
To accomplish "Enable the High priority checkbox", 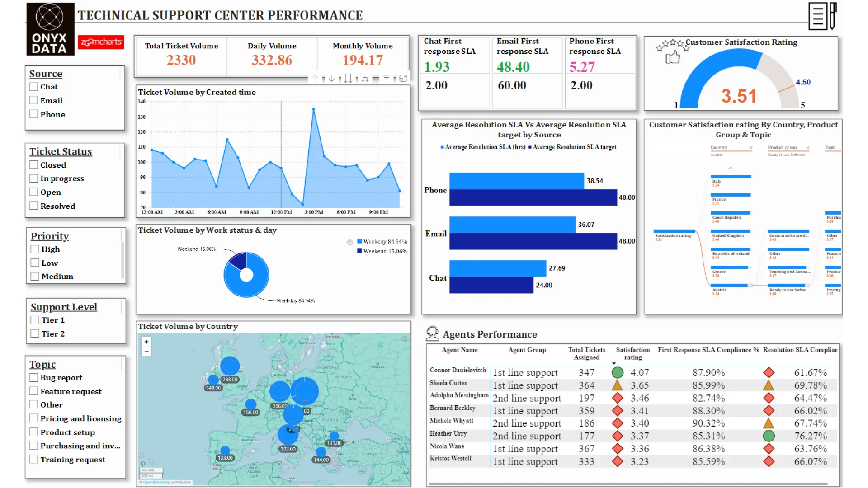I will pos(35,249).
